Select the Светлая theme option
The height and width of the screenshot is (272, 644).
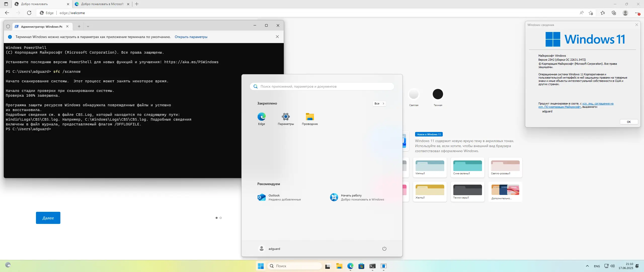(x=414, y=94)
